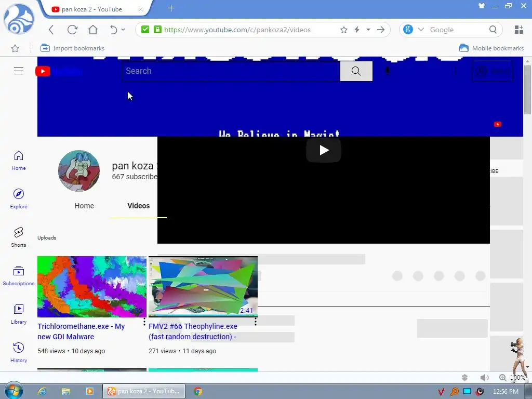Open the browser skin (shirt) icon

click(x=482, y=6)
